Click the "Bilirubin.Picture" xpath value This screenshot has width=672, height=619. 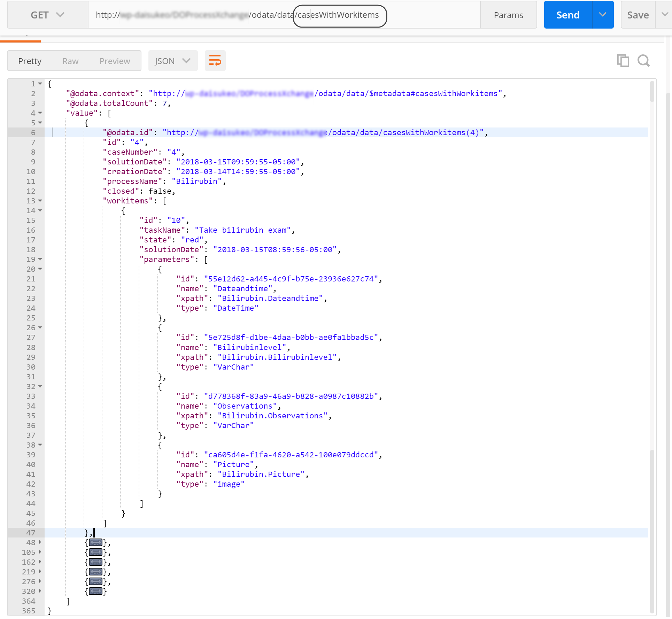pyautogui.click(x=261, y=474)
